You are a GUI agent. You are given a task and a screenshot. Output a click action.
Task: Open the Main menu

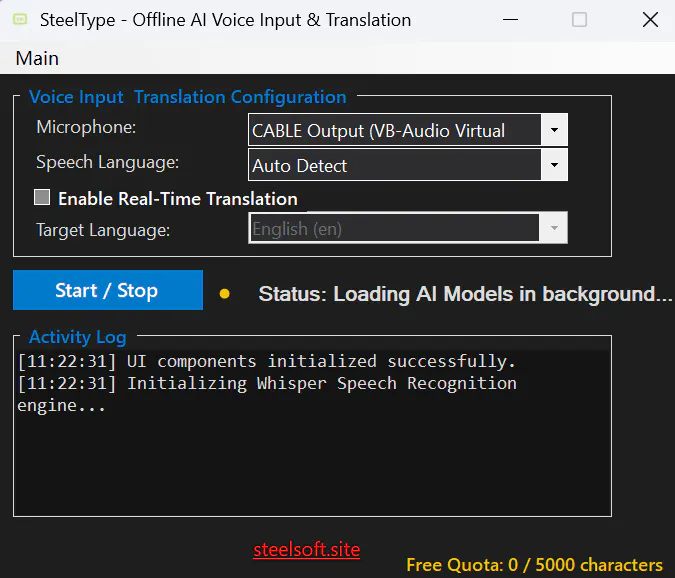pyautogui.click(x=37, y=59)
